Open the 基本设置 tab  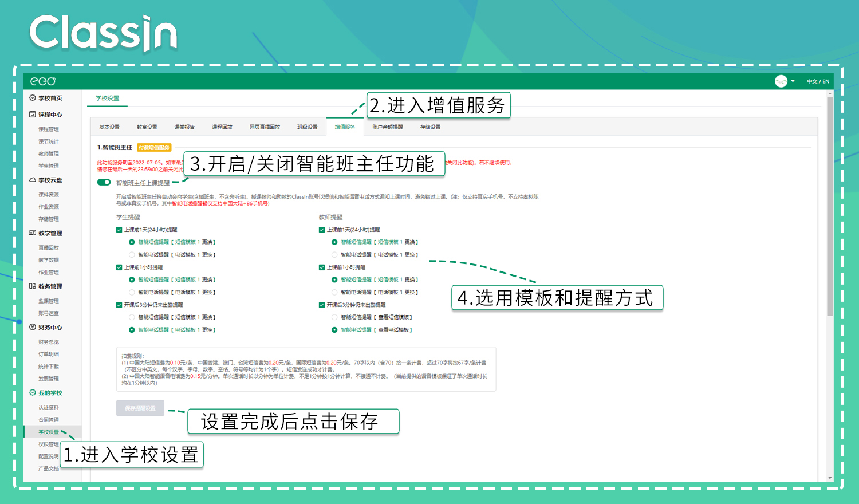[x=109, y=127]
